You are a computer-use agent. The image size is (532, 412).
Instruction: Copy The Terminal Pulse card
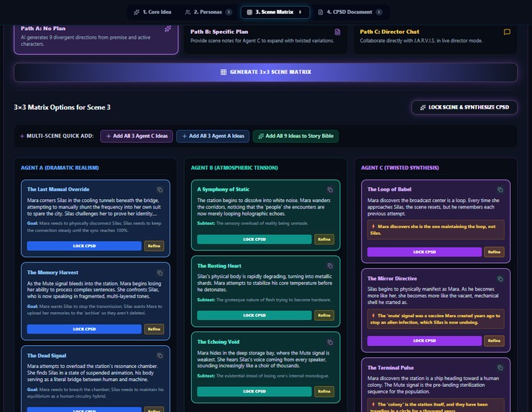pyautogui.click(x=500, y=368)
